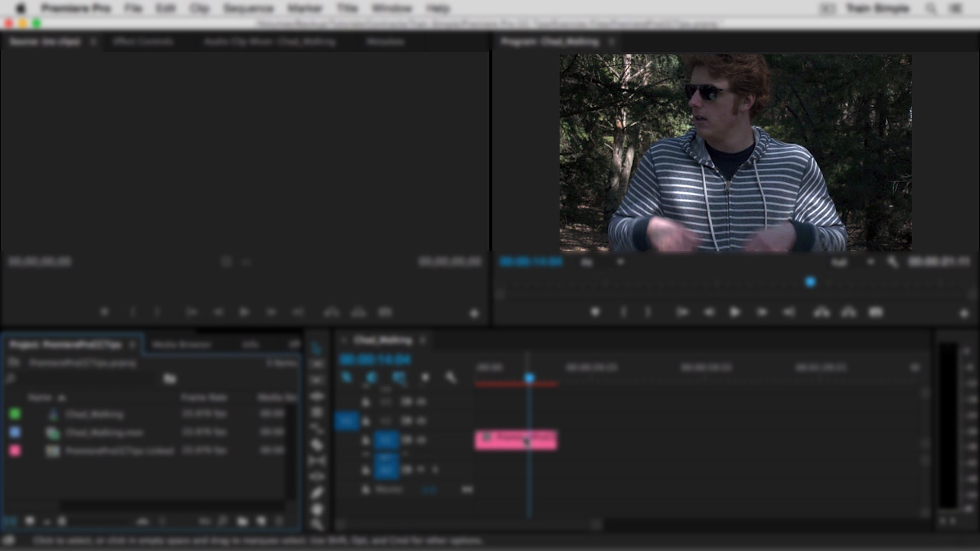The width and height of the screenshot is (980, 551).
Task: Mute the A1 audio track
Action: [x=405, y=468]
